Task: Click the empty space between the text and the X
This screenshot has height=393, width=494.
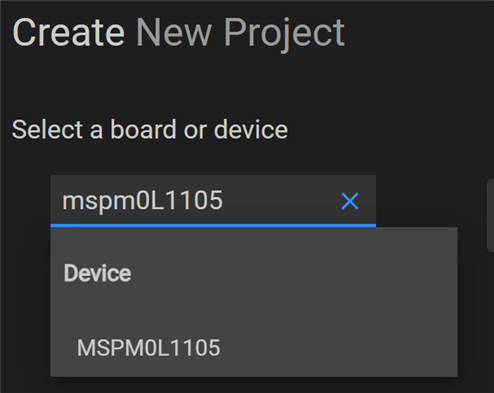Action: [282, 201]
